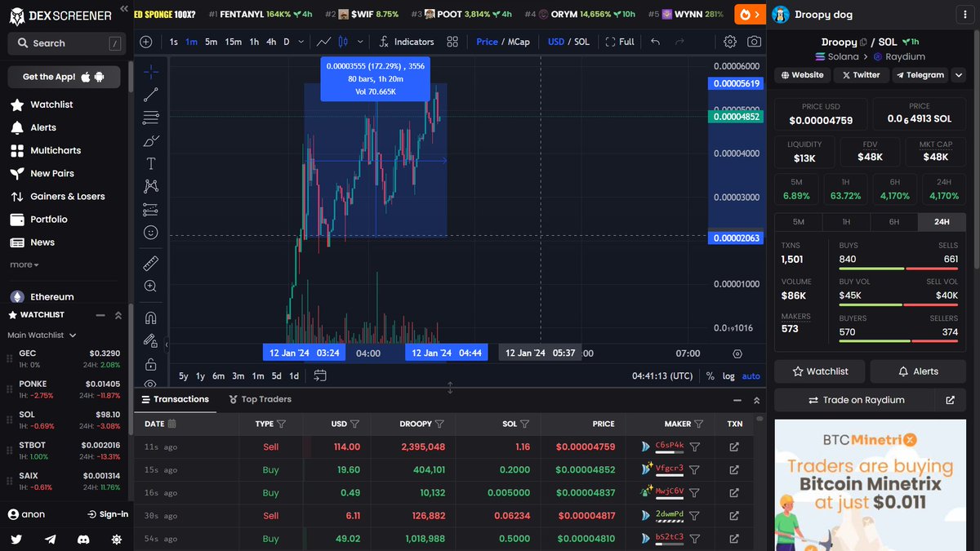980x551 pixels.
Task: Switch chart to Price view
Action: tap(488, 42)
